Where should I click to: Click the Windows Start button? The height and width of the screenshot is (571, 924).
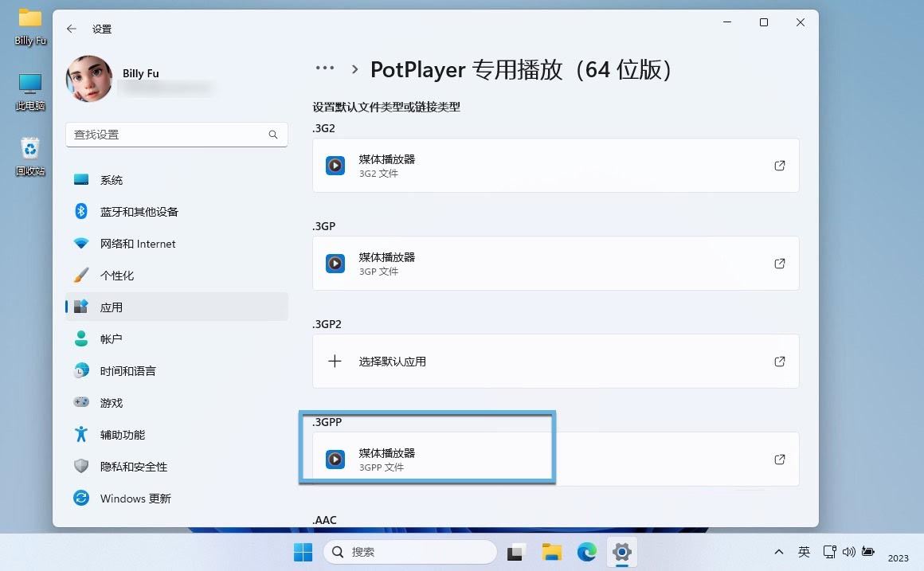[x=303, y=552]
